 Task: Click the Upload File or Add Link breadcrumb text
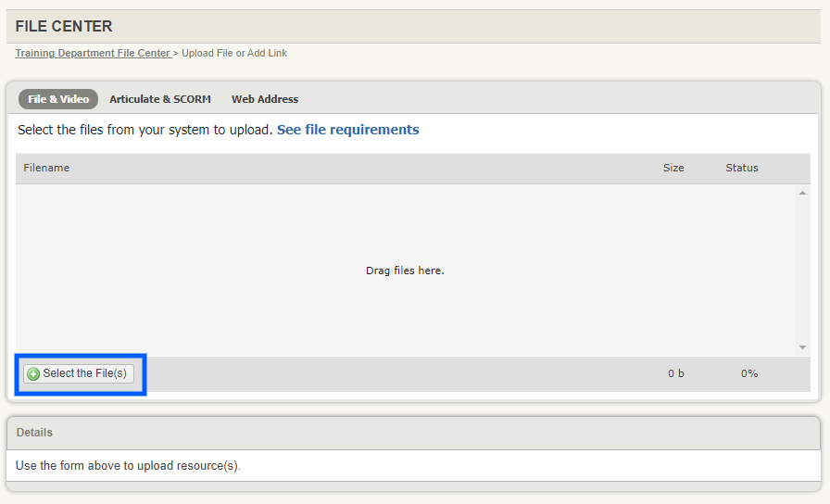(234, 54)
